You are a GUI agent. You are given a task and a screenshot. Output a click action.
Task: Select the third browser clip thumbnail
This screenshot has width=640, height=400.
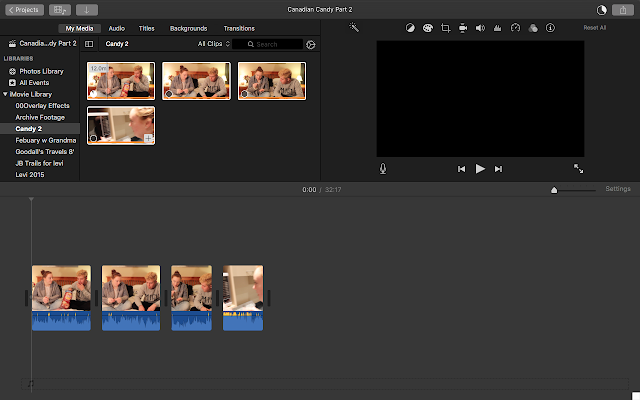click(x=272, y=81)
